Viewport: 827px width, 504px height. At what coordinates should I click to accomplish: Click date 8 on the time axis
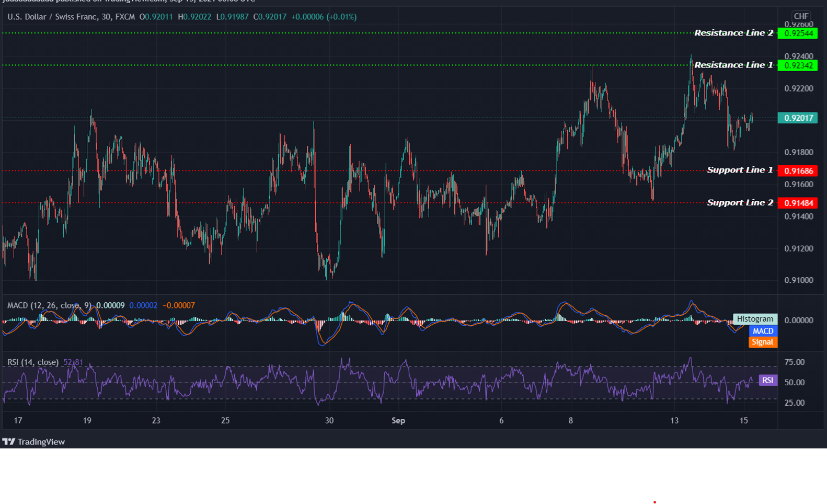coord(571,420)
